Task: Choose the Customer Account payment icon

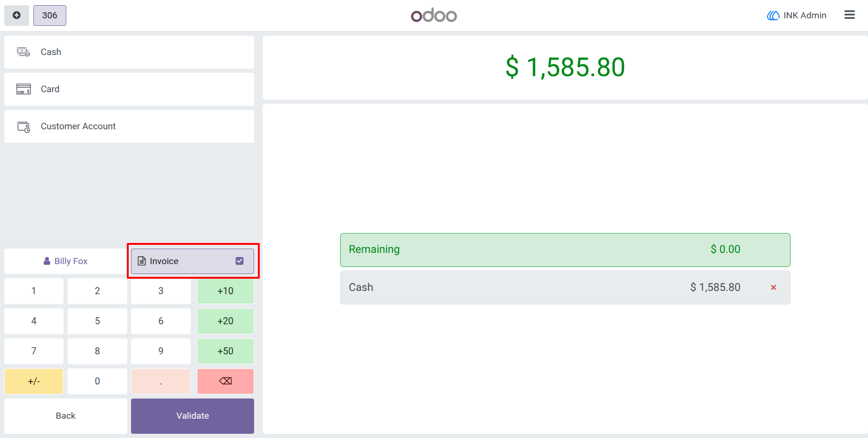Action: (23, 126)
